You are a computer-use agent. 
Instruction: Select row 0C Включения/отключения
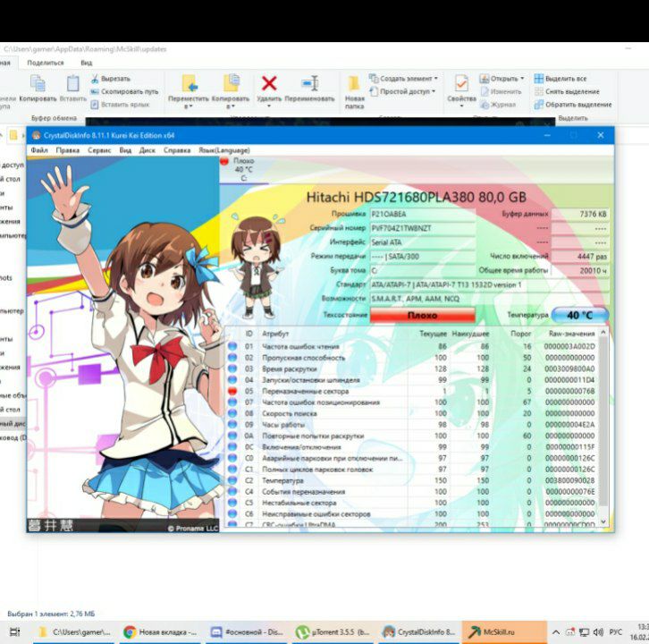(x=412, y=447)
